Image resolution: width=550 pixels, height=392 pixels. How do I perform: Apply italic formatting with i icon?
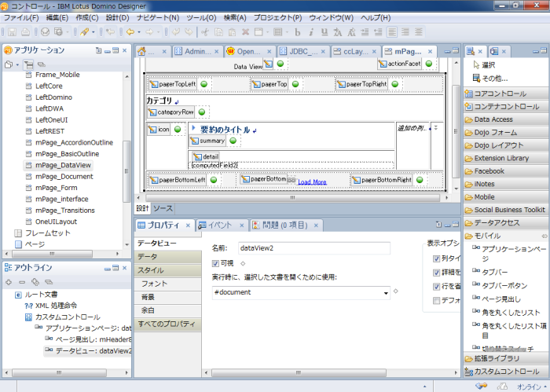click(x=311, y=32)
